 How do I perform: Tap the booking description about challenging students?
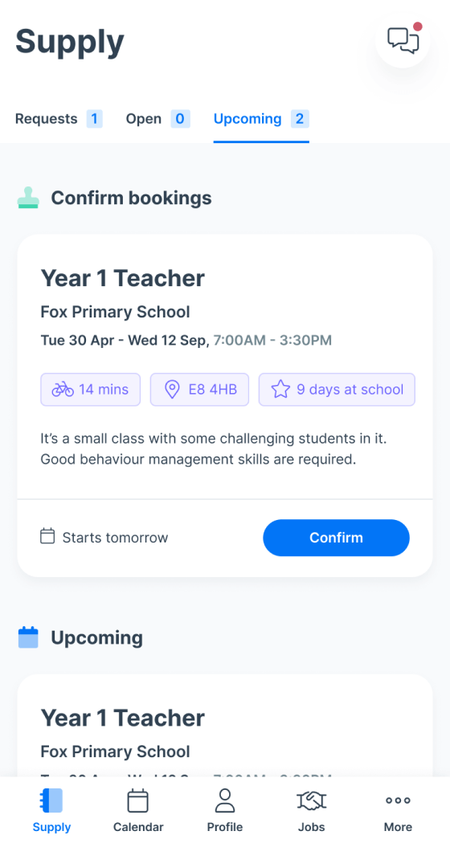coord(215,449)
